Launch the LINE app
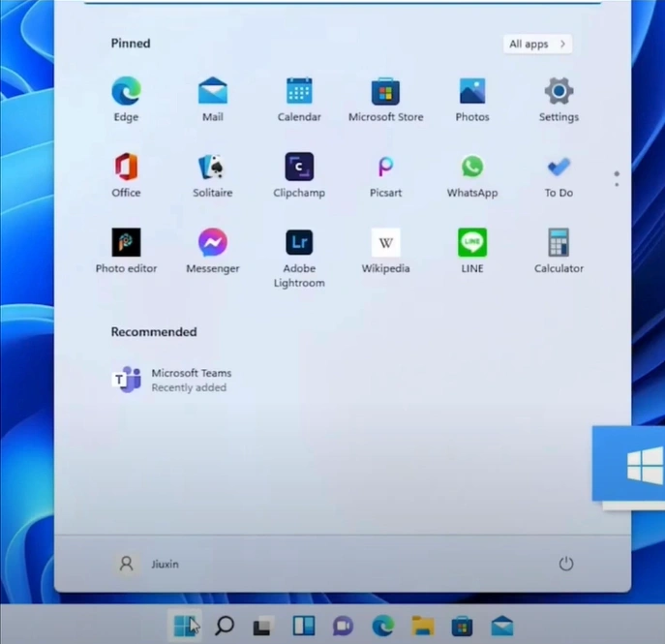The image size is (665, 644). 472,251
